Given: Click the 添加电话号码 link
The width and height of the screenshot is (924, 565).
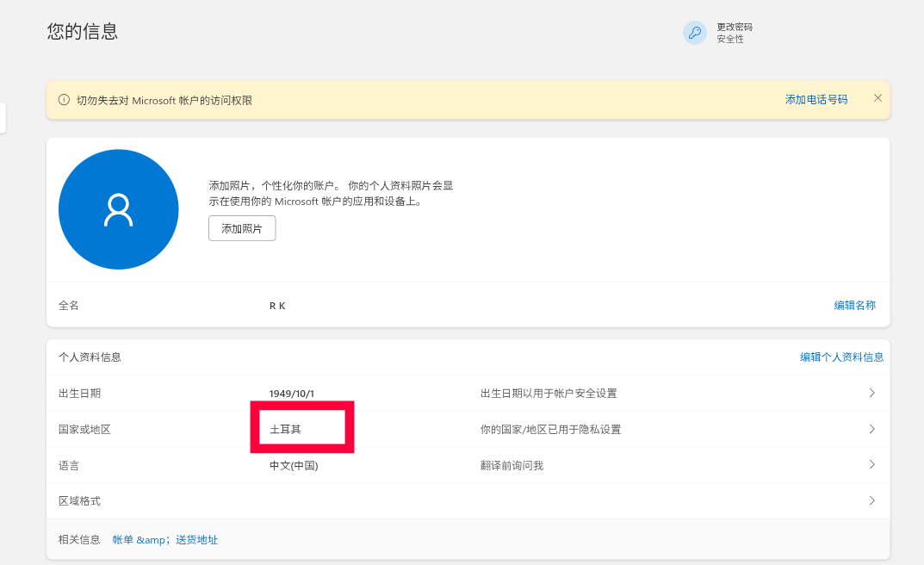Looking at the screenshot, I should (815, 100).
